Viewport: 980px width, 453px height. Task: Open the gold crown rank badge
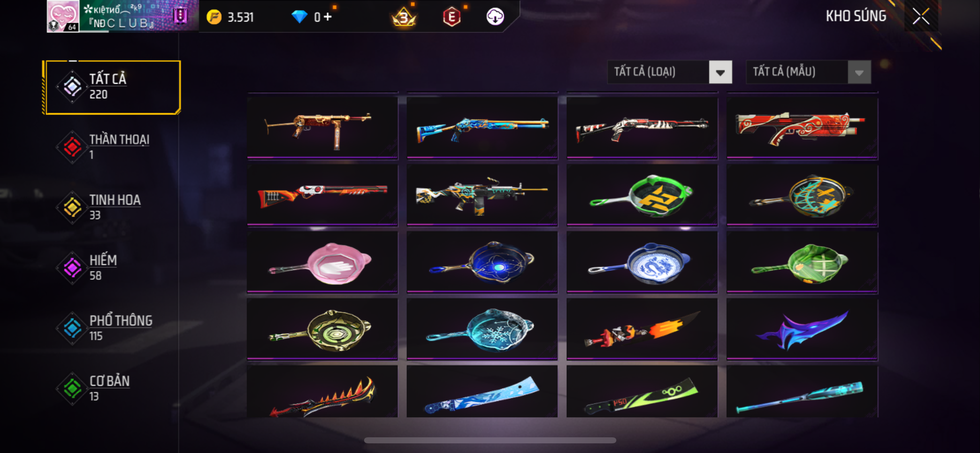(x=404, y=17)
